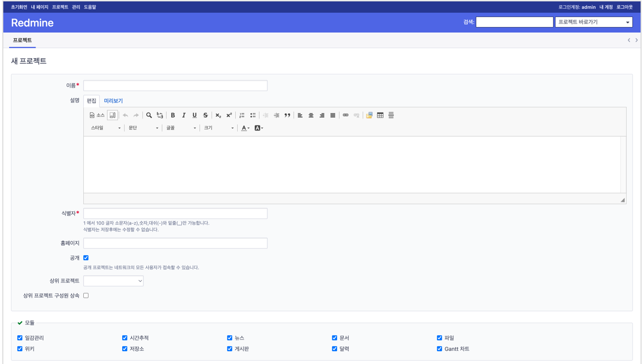The image size is (642, 364).
Task: Insert a hyperlink with link icon
Action: coord(346,115)
